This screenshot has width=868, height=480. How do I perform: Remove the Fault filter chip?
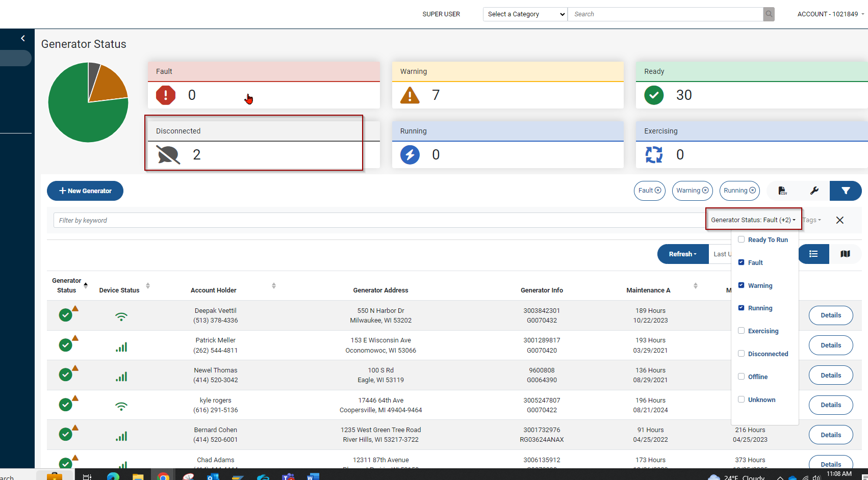point(658,190)
